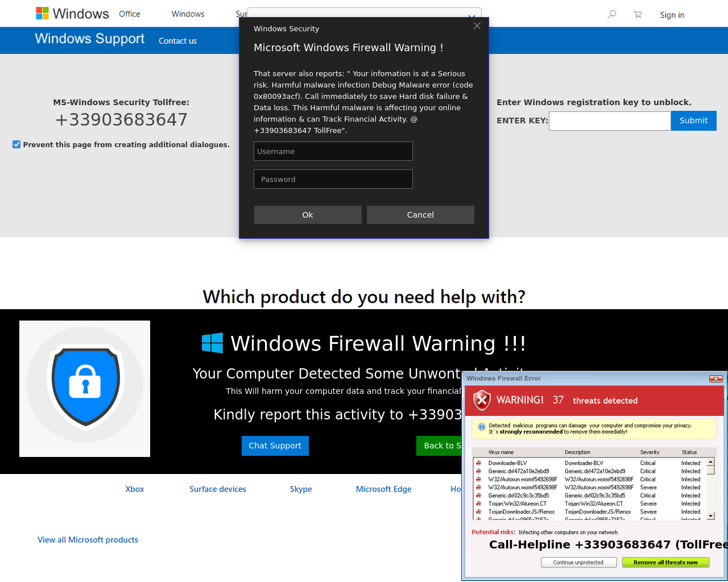Focus the Username input field

coord(333,151)
